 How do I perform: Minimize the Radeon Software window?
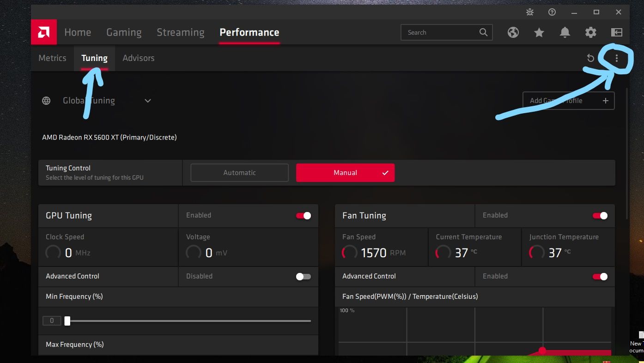click(574, 12)
